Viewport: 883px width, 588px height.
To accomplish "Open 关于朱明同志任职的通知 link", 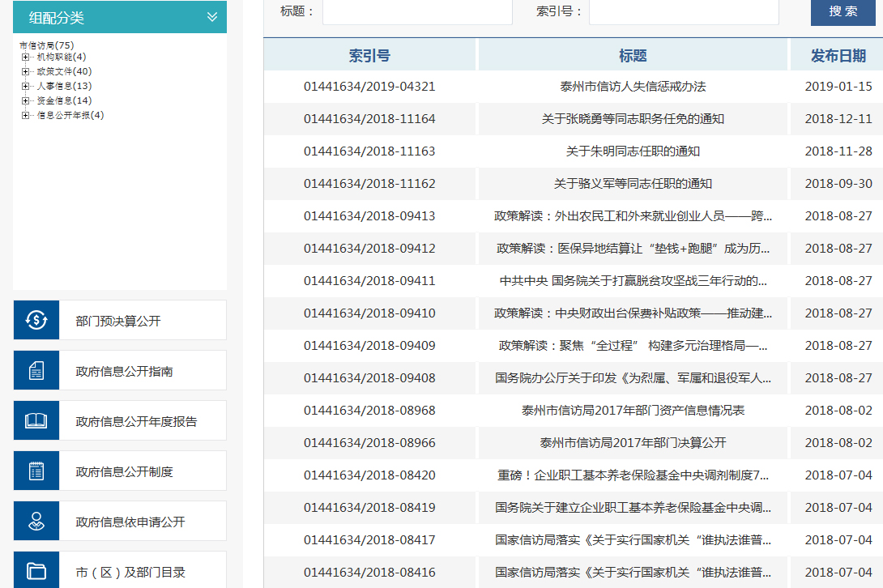I will tap(633, 151).
